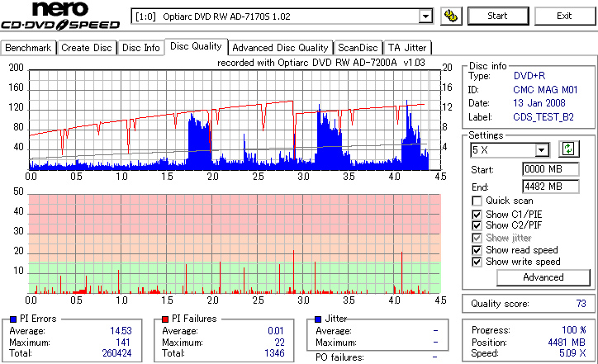The image size is (598, 364).
Task: Open the Create Disc tab
Action: tap(87, 48)
